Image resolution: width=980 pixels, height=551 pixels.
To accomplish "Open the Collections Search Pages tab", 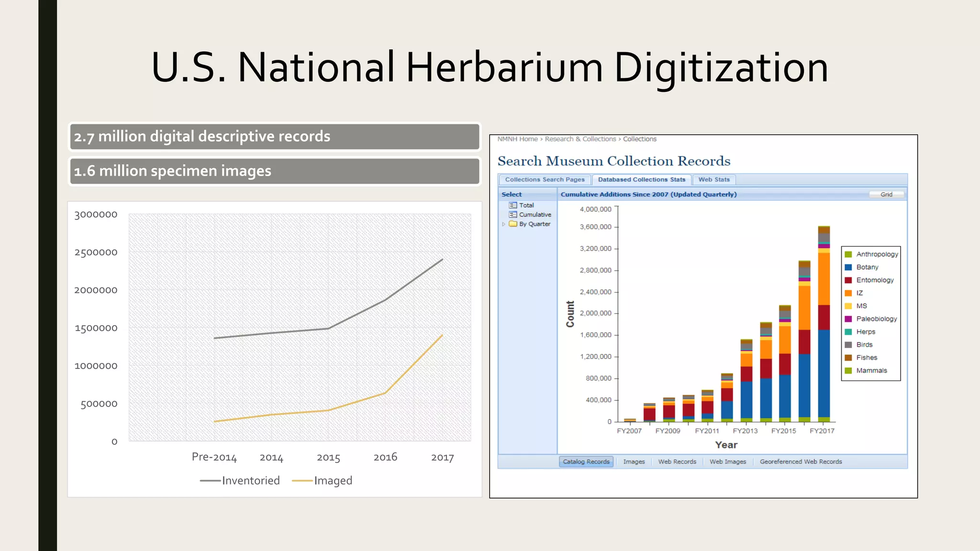I will (545, 180).
